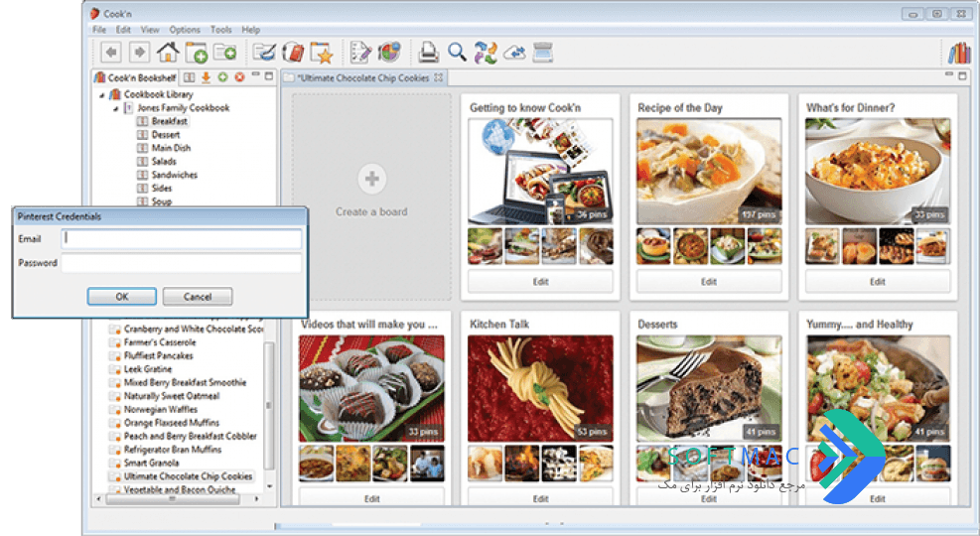Click the plus icon to create a board

pyautogui.click(x=372, y=179)
